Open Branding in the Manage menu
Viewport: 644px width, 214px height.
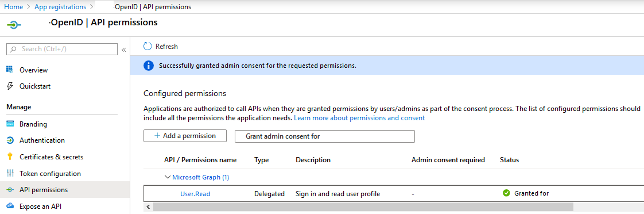33,124
